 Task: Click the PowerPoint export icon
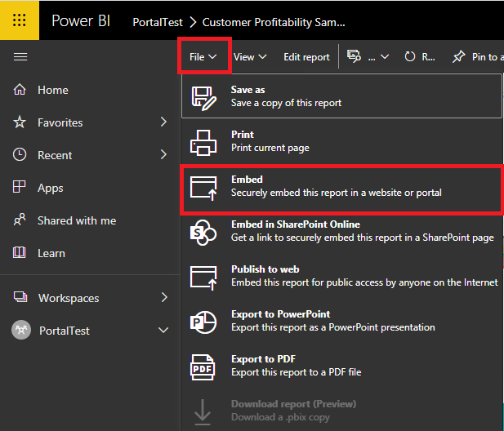(203, 322)
